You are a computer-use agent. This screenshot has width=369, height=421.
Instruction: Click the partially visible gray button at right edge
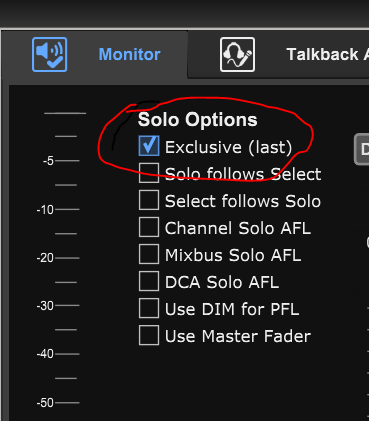(362, 149)
